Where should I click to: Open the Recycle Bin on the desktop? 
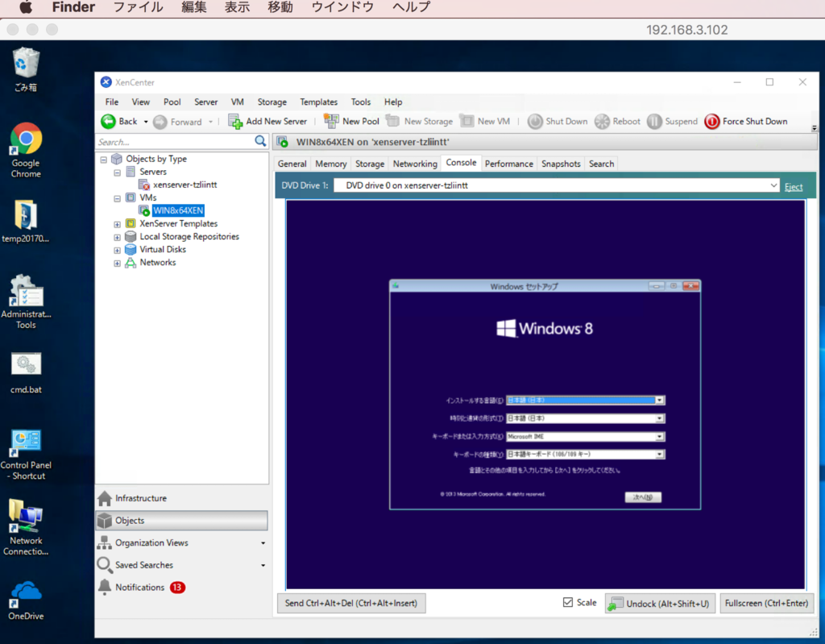(26, 69)
